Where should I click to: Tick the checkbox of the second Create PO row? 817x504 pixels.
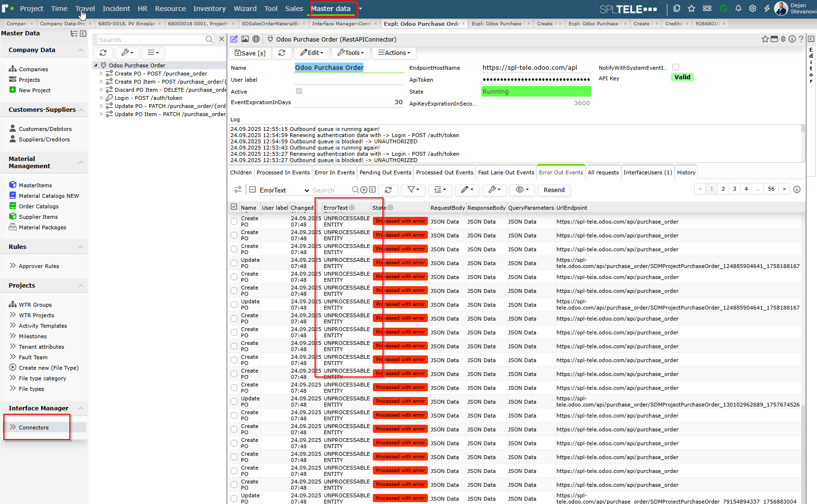234,235
